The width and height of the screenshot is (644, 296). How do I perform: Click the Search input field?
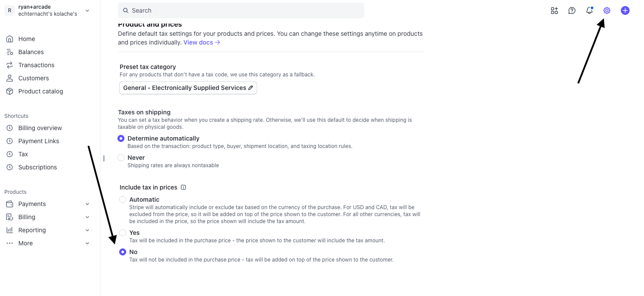pos(241,10)
